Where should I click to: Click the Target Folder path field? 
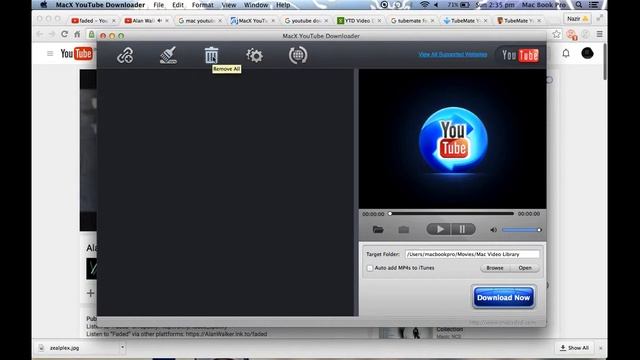point(472,254)
